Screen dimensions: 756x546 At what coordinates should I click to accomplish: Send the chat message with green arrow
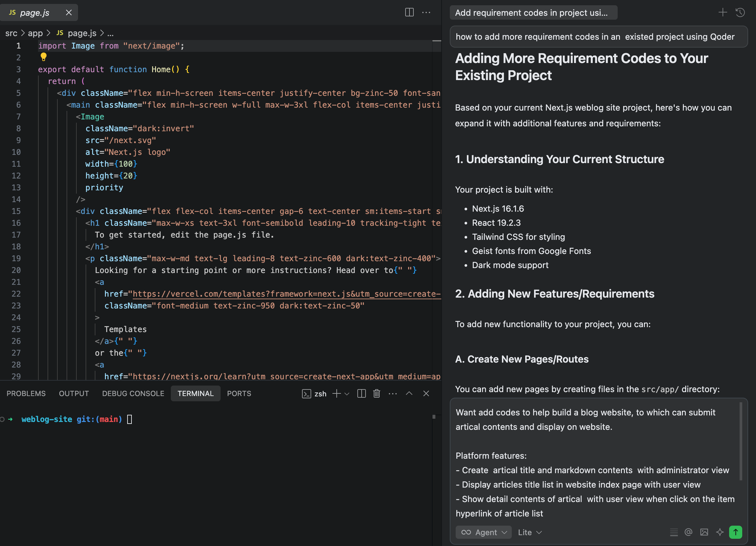pyautogui.click(x=735, y=532)
